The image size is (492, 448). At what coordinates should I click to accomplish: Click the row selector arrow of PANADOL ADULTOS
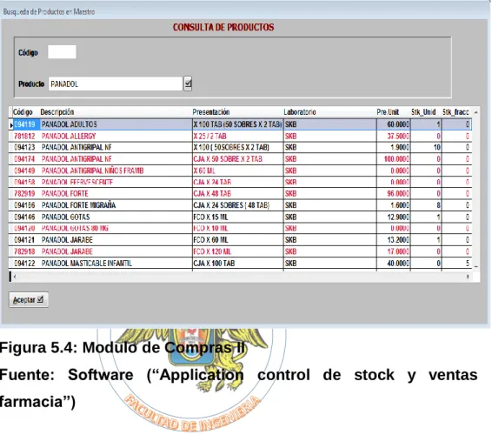tap(11, 125)
